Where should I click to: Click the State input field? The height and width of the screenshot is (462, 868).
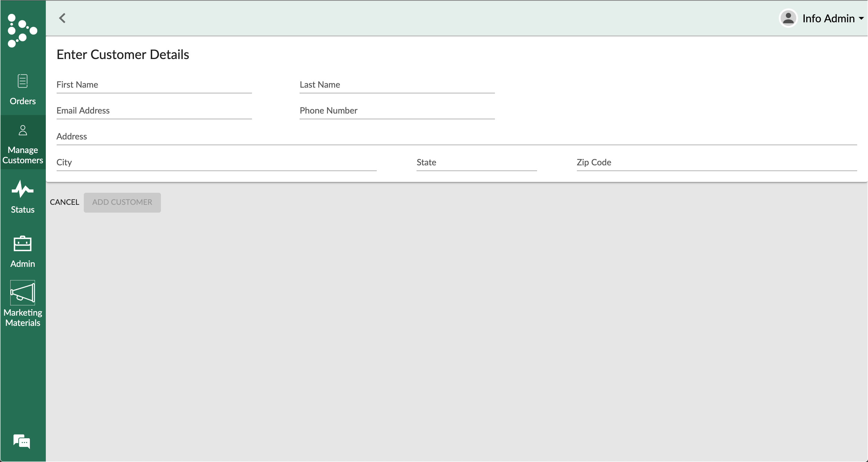tap(476, 163)
